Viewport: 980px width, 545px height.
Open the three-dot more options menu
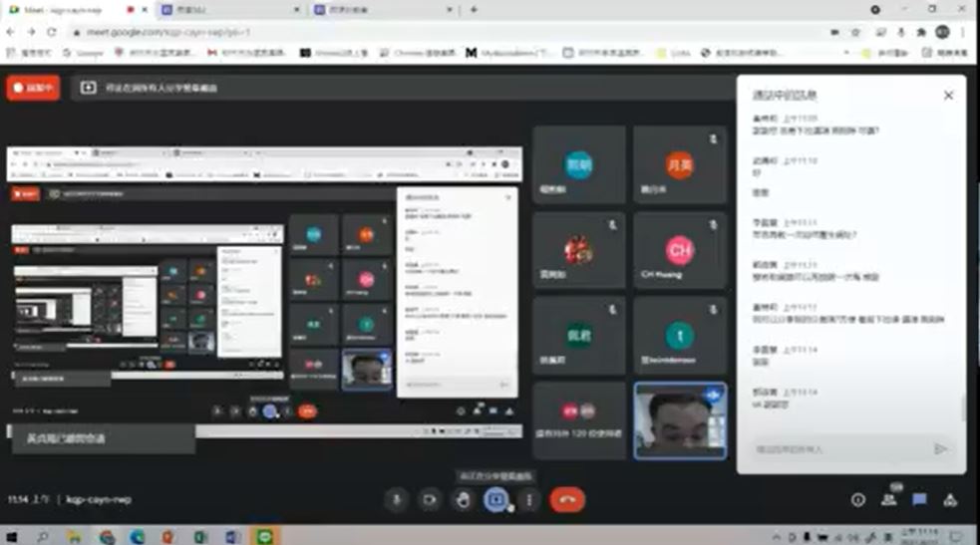529,500
